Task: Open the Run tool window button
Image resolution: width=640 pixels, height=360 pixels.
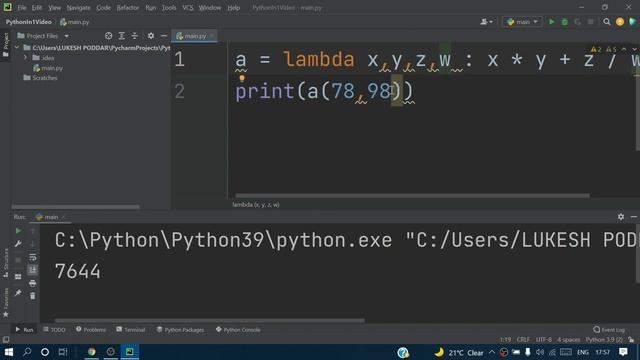Action: tap(24, 329)
